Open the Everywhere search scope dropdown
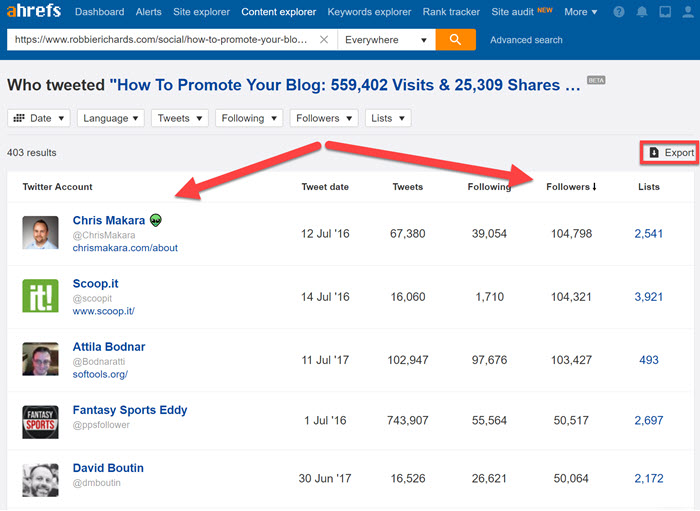This screenshot has height=511, width=700. [386, 40]
